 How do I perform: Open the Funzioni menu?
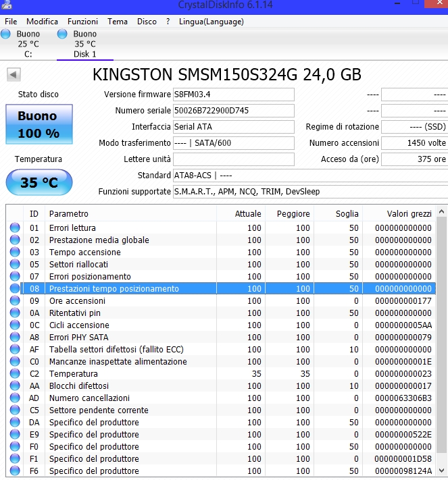(82, 22)
